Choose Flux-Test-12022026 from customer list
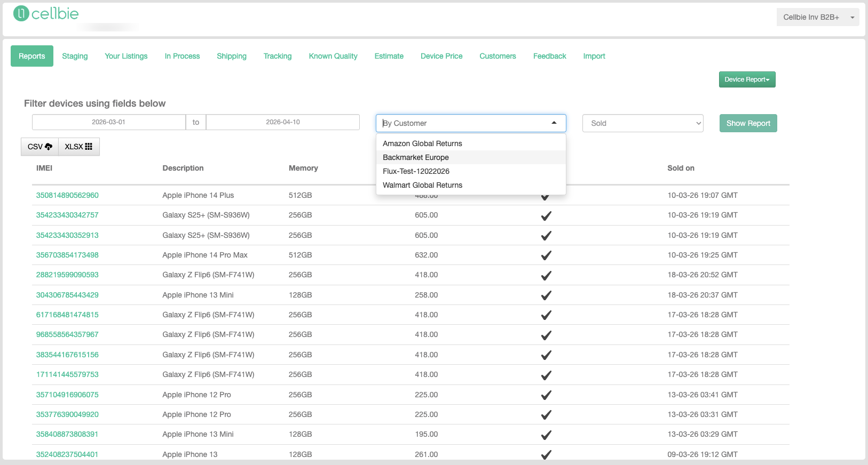This screenshot has height=465, width=868. [471, 171]
